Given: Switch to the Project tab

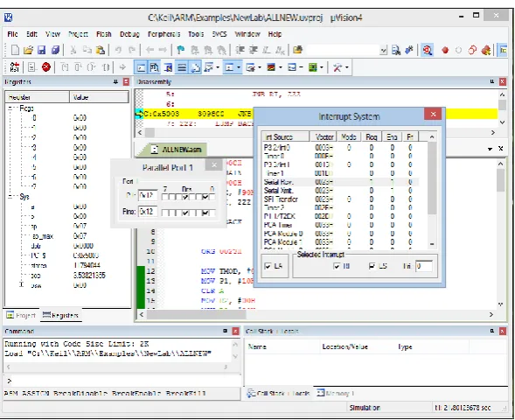Looking at the screenshot, I should click(21, 315).
